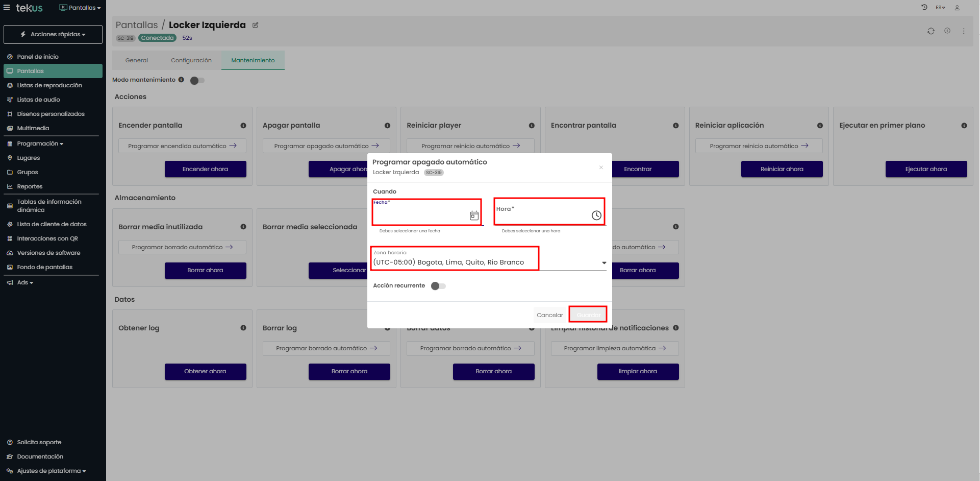This screenshot has width=980, height=481.
Task: Open the calendar picker in Fecha field
Action: click(474, 216)
